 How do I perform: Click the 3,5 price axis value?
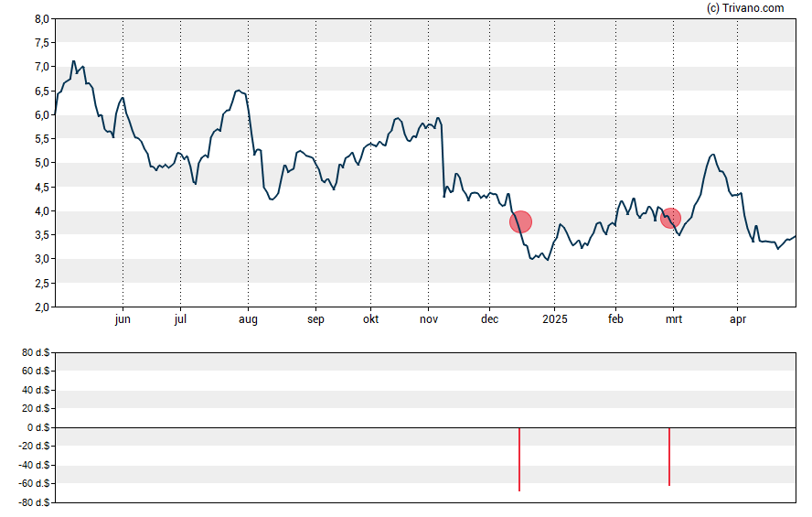click(42, 234)
